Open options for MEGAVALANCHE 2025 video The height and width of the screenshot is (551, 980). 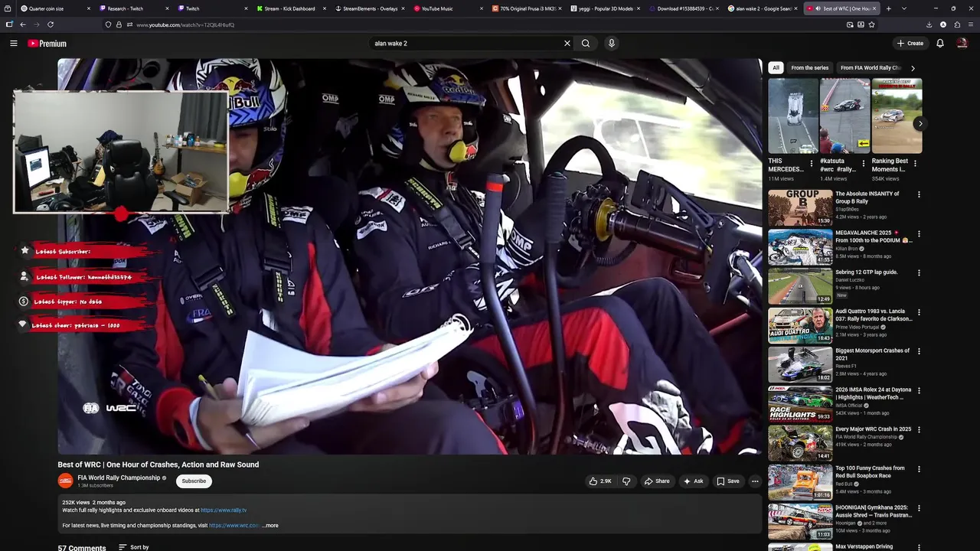[919, 233]
